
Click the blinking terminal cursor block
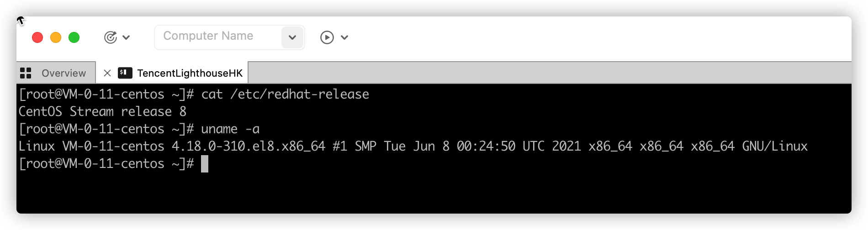[x=205, y=164]
